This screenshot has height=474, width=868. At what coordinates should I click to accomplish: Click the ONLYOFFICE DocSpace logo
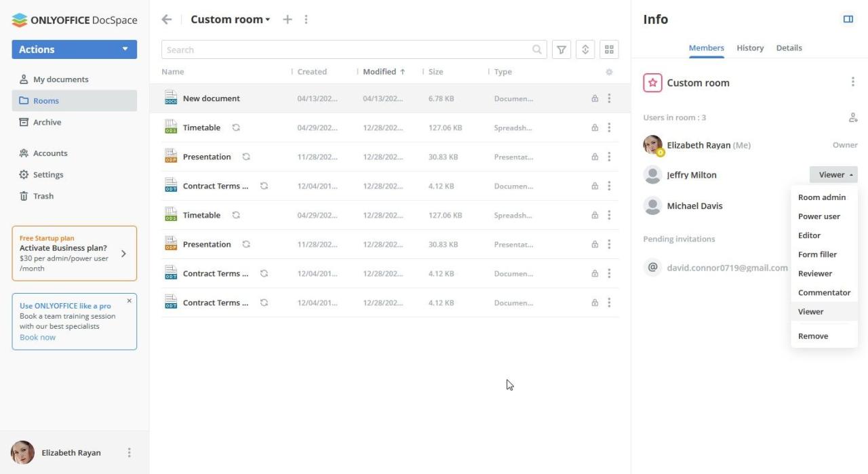pyautogui.click(x=75, y=20)
